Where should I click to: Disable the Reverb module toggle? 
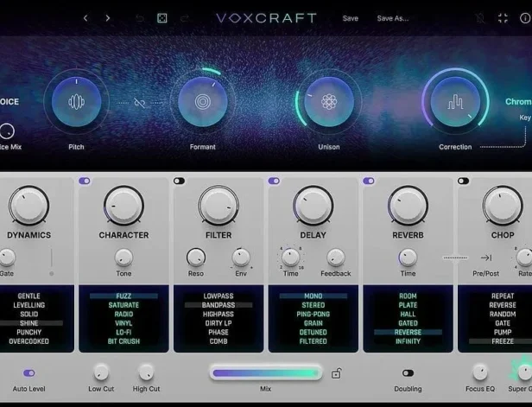[369, 181]
